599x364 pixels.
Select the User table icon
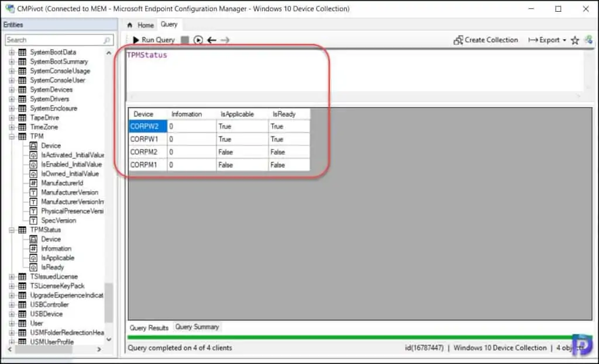pos(23,323)
